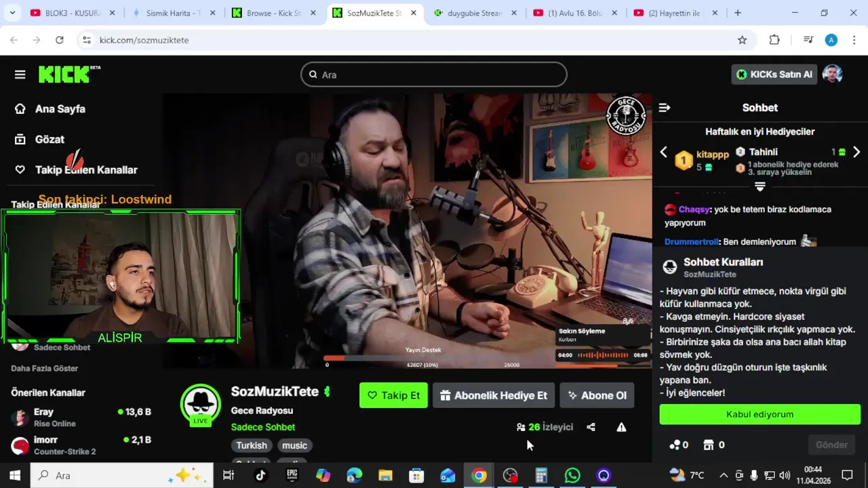Open the tab search dropdown arrow
Screen dimensions: 868x488
tap(12, 13)
